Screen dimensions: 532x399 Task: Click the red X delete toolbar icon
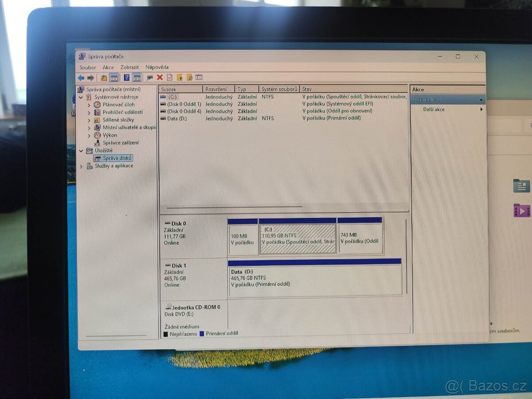[160, 78]
